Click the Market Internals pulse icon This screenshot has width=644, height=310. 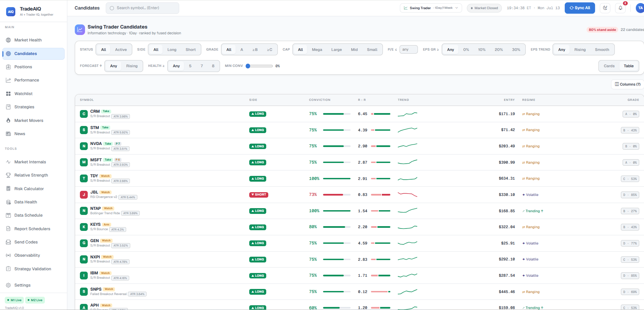click(x=8, y=162)
